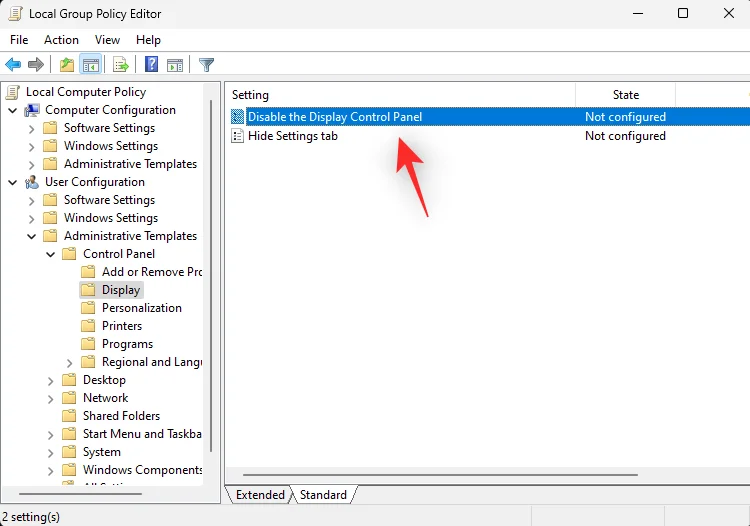Minimize the Local Group Policy Editor window
750x526 pixels.
(638, 13)
